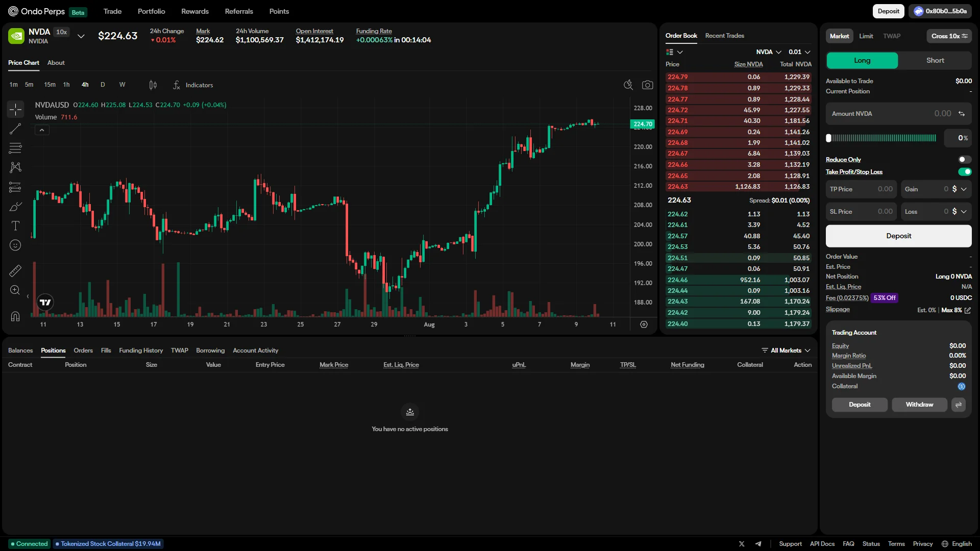Open order book layout dropdown

(674, 52)
